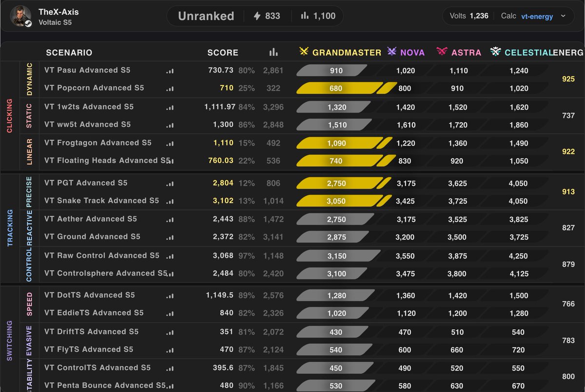The image size is (585, 392).
Task: Open leaderboard icon for VT FlyTS Advanced S5
Action: click(170, 350)
